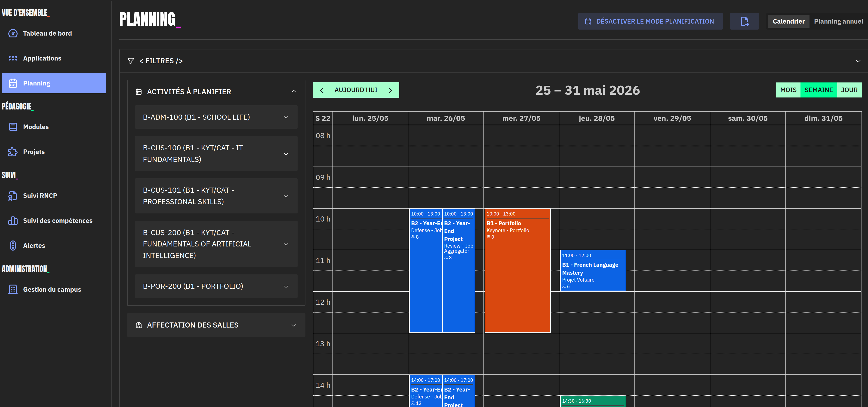Open 14:30 - 16:30 green event Thursday
Image resolution: width=868 pixels, height=407 pixels.
click(593, 401)
